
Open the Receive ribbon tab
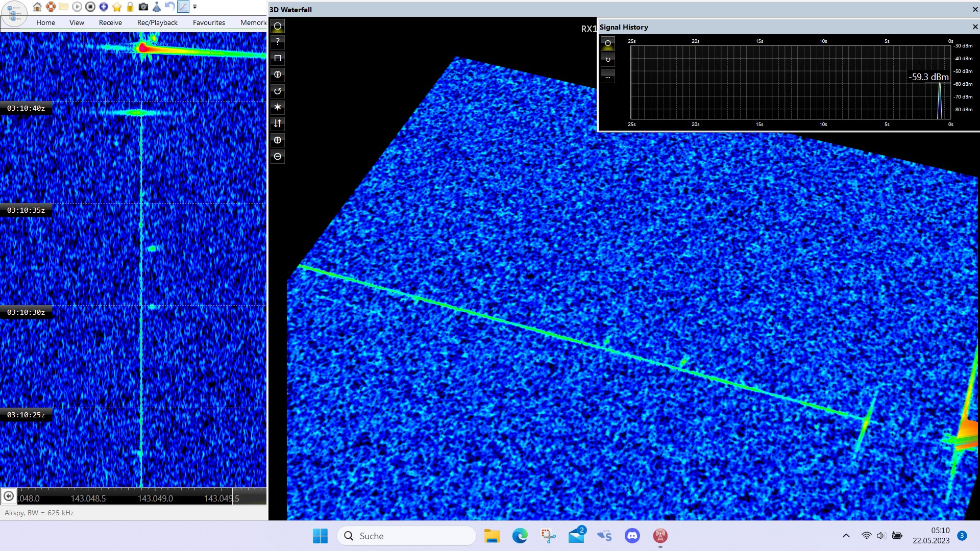110,22
